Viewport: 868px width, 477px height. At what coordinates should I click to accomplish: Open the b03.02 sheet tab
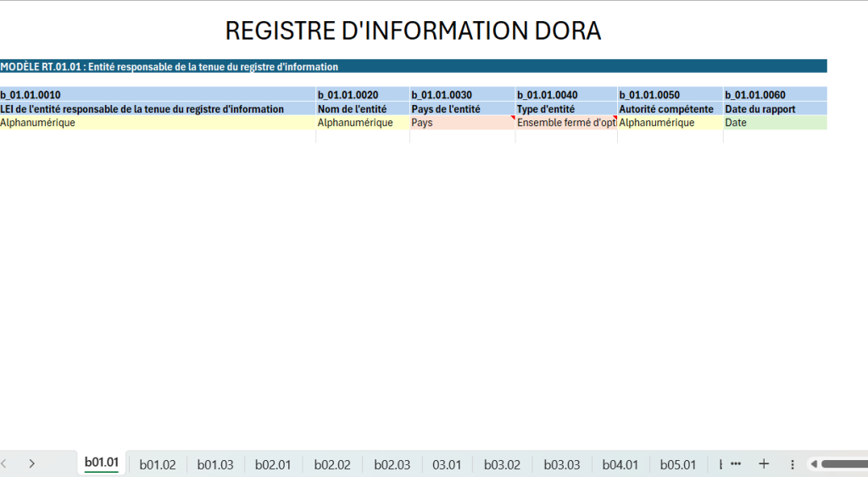coord(502,464)
